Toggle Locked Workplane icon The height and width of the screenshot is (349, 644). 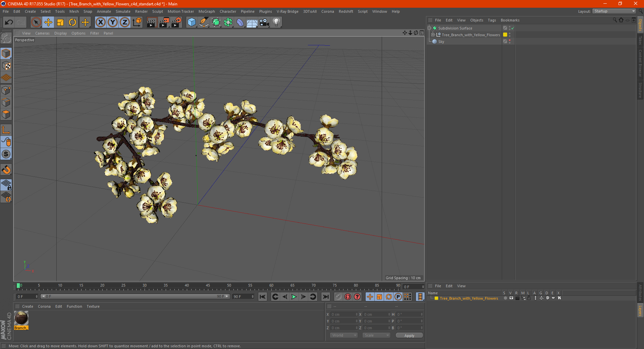tap(6, 185)
